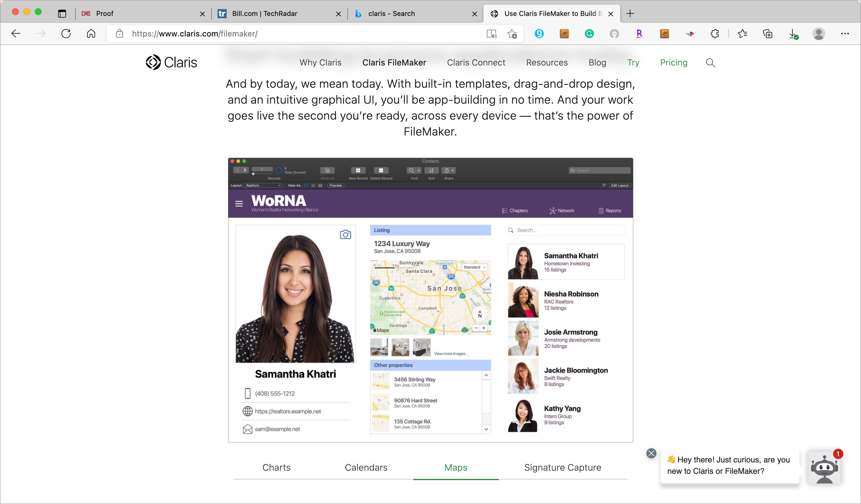The height and width of the screenshot is (504, 861).
Task: Open the Realtors layout dropdown
Action: tap(263, 186)
